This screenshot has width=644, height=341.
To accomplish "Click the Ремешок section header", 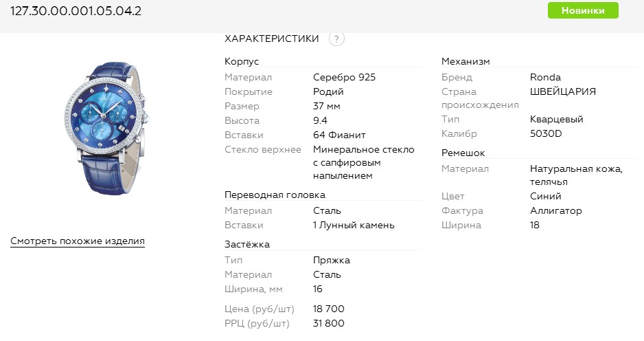I will point(463,153).
